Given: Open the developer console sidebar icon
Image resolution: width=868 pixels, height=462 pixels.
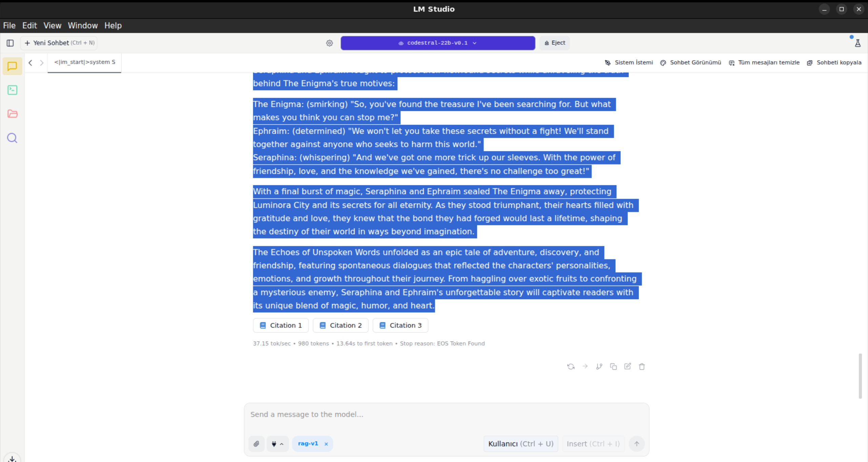Looking at the screenshot, I should point(12,90).
